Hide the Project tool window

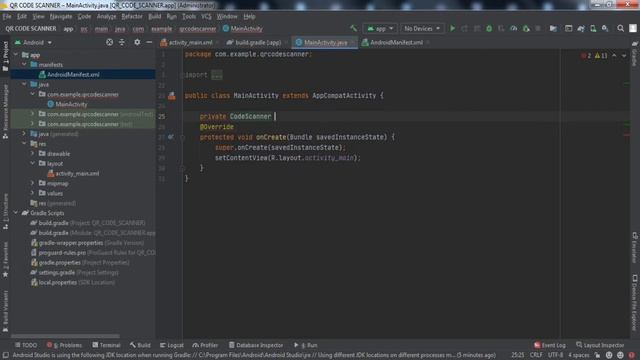149,42
